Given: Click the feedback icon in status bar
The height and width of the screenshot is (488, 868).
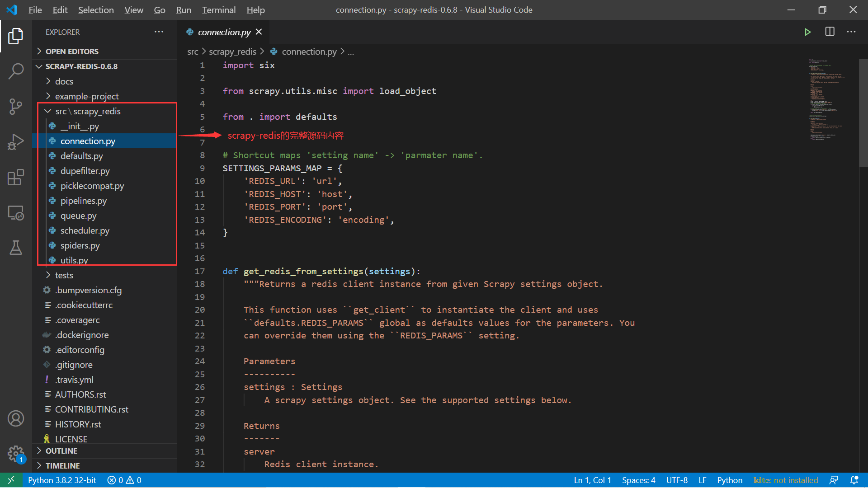Looking at the screenshot, I should pyautogui.click(x=834, y=480).
